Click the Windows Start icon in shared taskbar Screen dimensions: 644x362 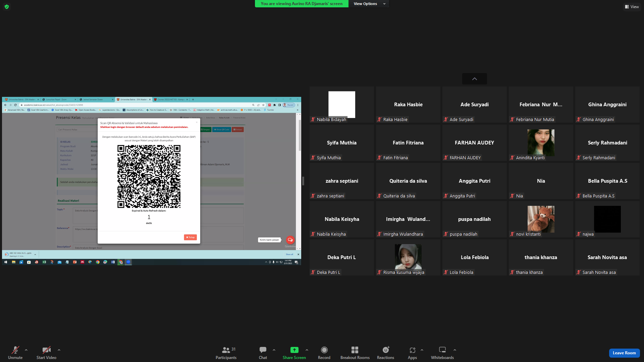[x=6, y=262]
